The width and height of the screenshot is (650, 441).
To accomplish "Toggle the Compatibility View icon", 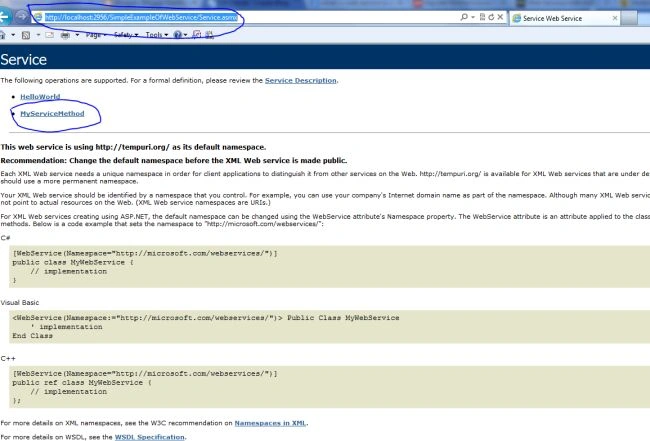I will [x=483, y=17].
